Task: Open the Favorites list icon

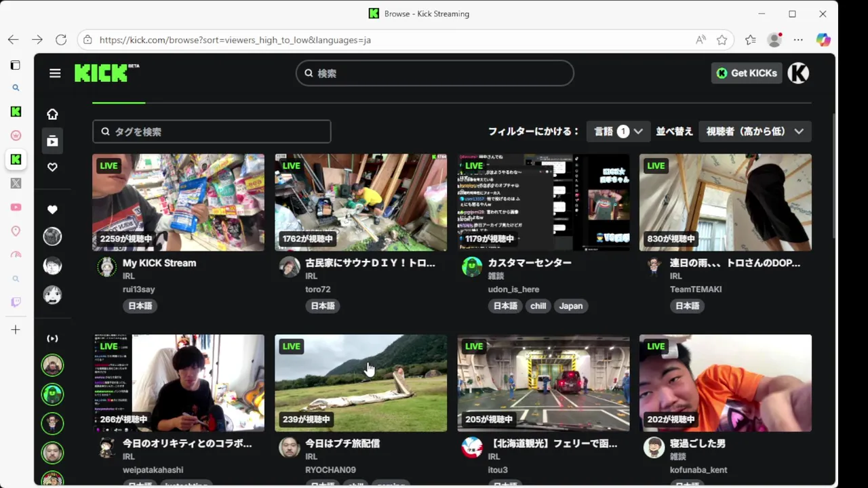Action: tap(750, 40)
